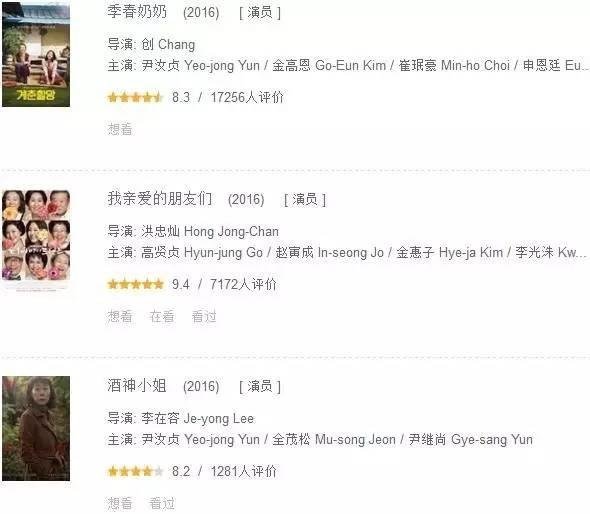Mark 我亲爱的朋友们 as 看过
This screenshot has width=590, height=514.
click(204, 316)
